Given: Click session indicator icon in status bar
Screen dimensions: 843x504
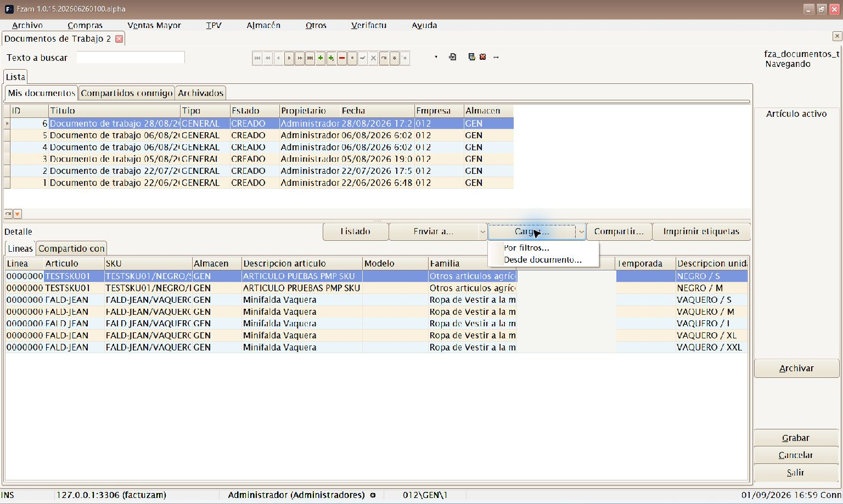Looking at the screenshot, I should (373, 495).
